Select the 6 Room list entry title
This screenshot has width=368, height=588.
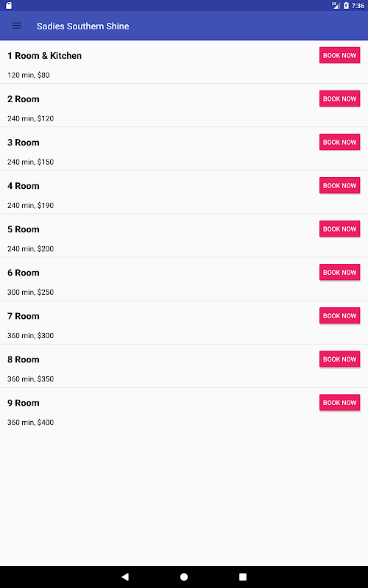coord(24,273)
